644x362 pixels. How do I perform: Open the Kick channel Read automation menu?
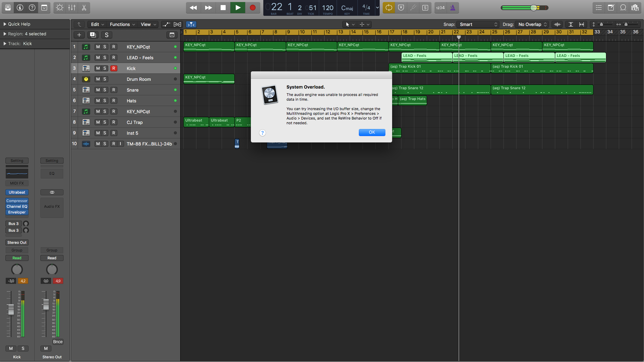(x=17, y=258)
